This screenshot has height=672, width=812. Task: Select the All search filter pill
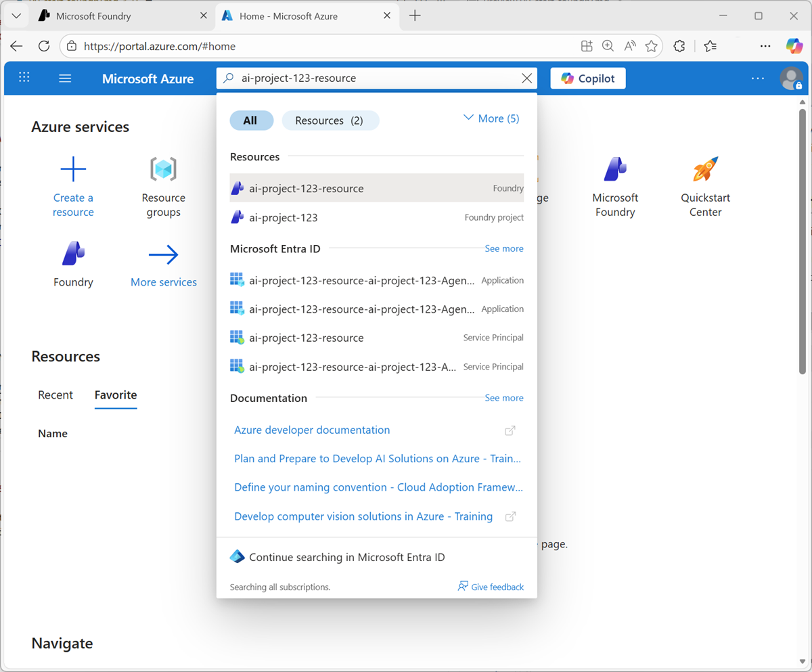pyautogui.click(x=251, y=120)
